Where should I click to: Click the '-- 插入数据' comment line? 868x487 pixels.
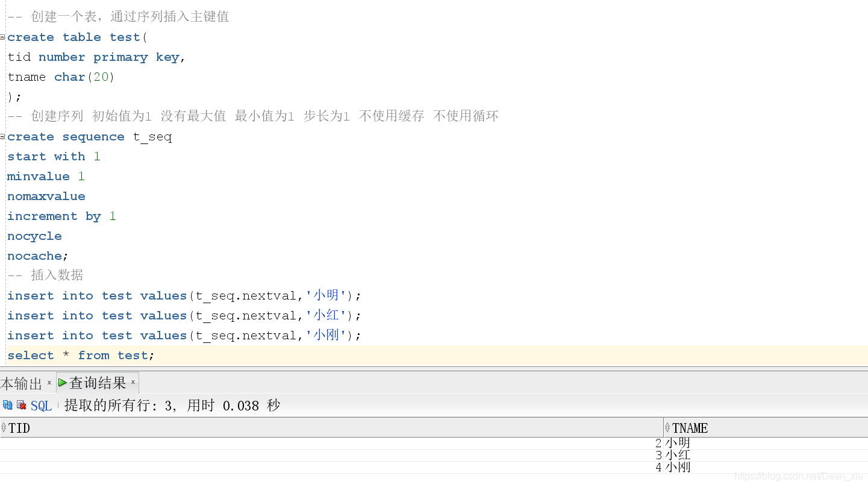pos(45,275)
